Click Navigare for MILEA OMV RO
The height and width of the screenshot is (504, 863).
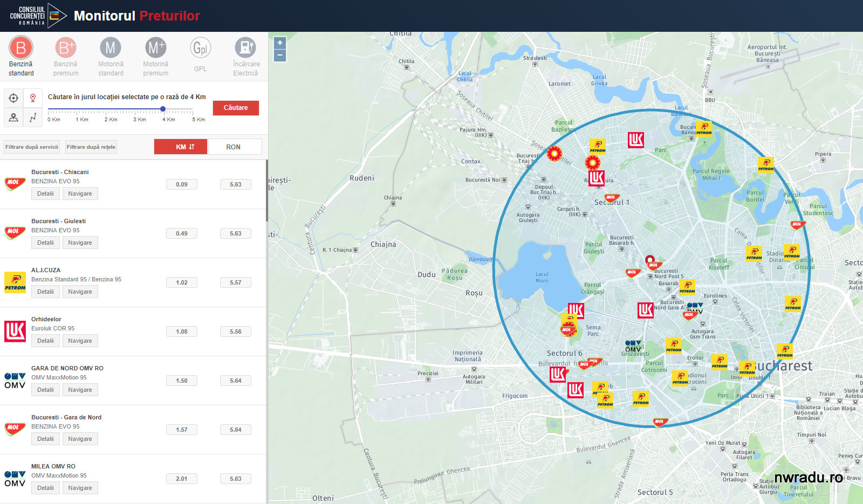pyautogui.click(x=80, y=488)
